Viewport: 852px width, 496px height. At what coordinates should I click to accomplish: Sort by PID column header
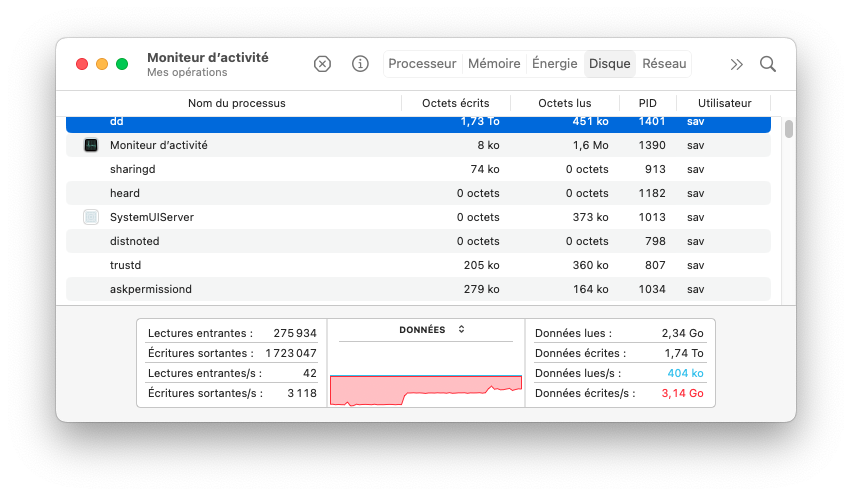pyautogui.click(x=647, y=103)
